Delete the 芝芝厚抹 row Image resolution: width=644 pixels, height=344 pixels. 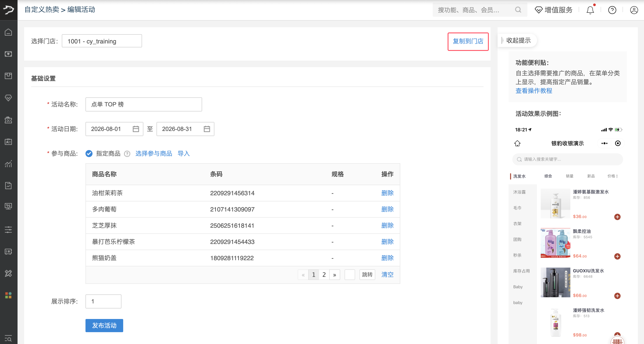click(387, 226)
